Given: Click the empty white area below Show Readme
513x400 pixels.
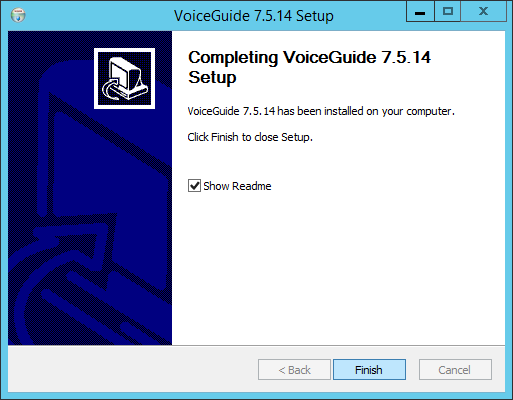Looking at the screenshot, I should 338,267.
